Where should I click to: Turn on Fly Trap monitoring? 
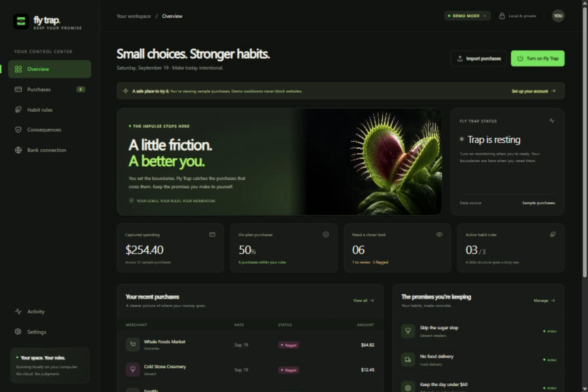[538, 58]
